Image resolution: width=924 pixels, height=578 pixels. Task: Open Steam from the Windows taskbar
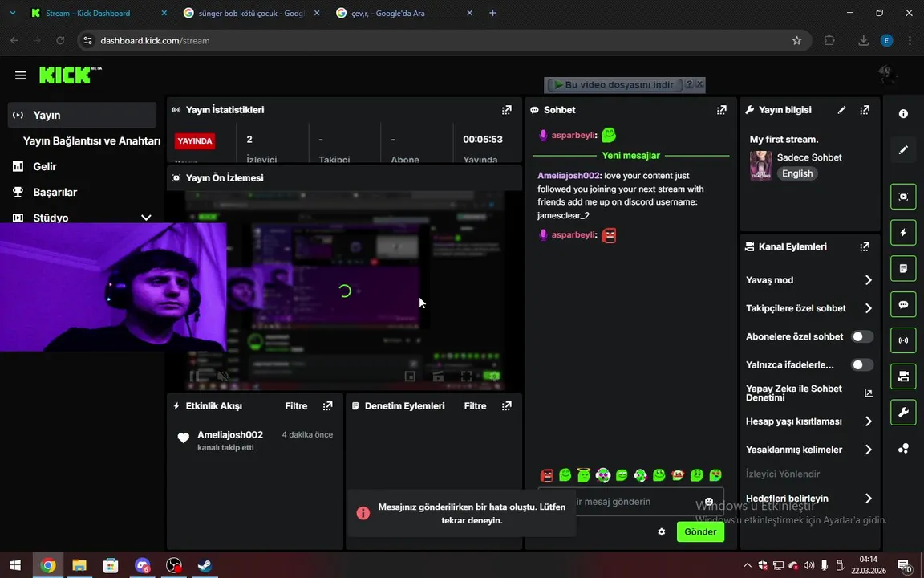[x=205, y=565]
